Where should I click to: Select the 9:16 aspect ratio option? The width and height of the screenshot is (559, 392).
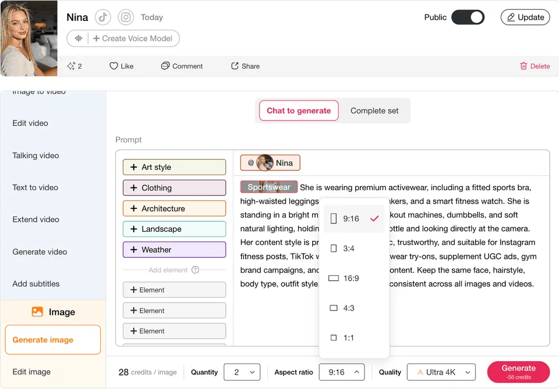354,219
